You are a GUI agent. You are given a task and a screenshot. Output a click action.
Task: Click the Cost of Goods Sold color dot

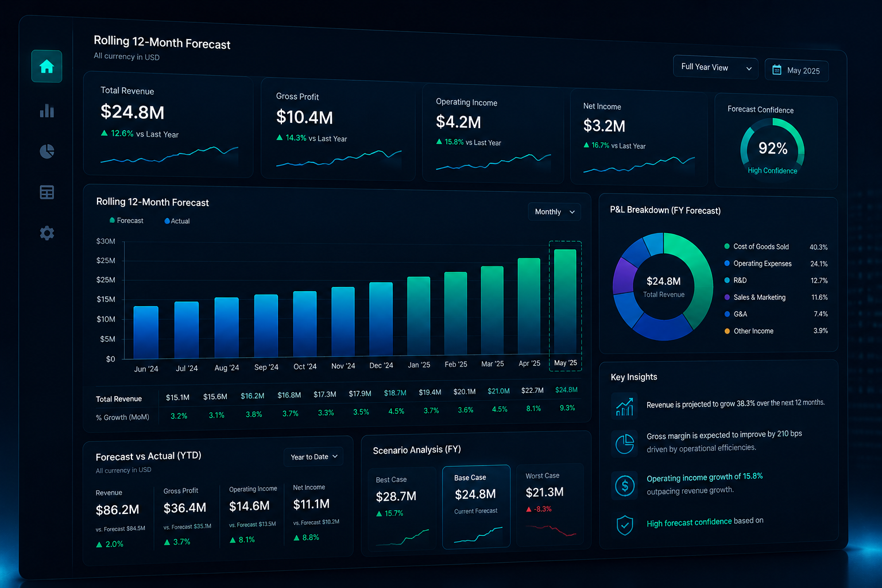tap(727, 246)
